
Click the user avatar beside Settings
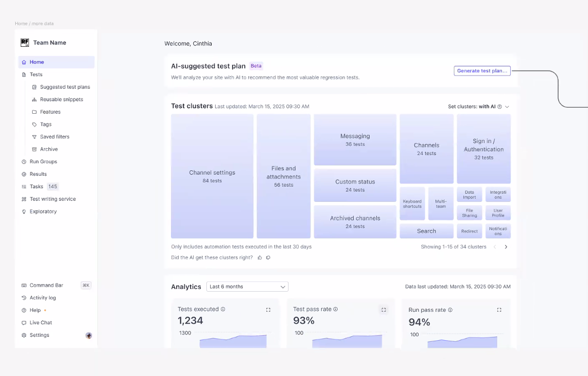point(89,335)
